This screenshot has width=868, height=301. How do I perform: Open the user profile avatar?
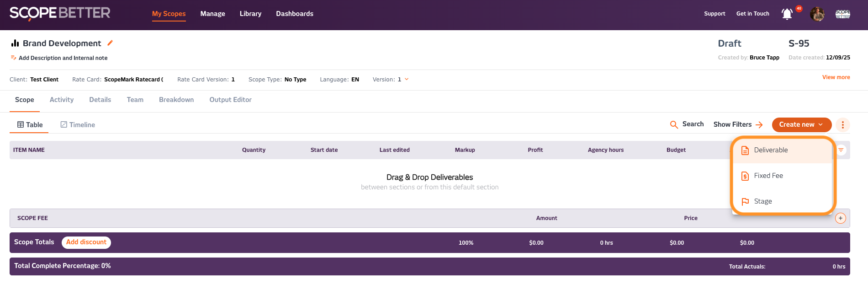(x=817, y=14)
